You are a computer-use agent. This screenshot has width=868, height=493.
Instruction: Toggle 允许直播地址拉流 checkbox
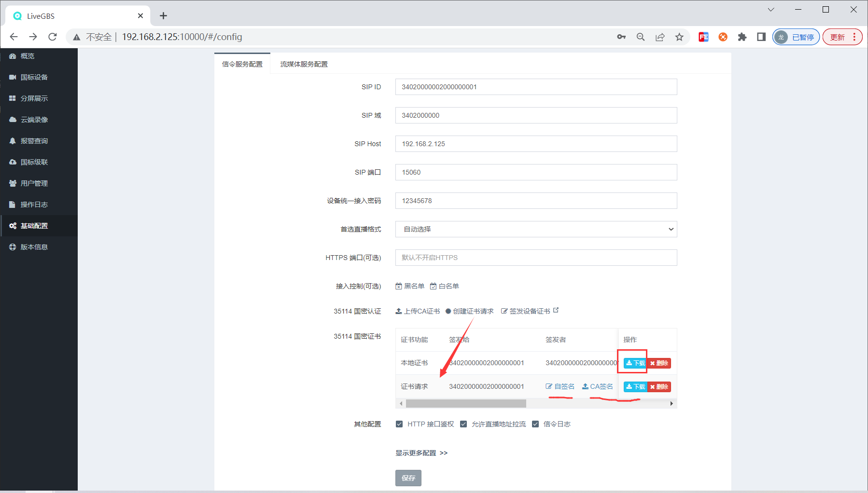pyautogui.click(x=463, y=424)
